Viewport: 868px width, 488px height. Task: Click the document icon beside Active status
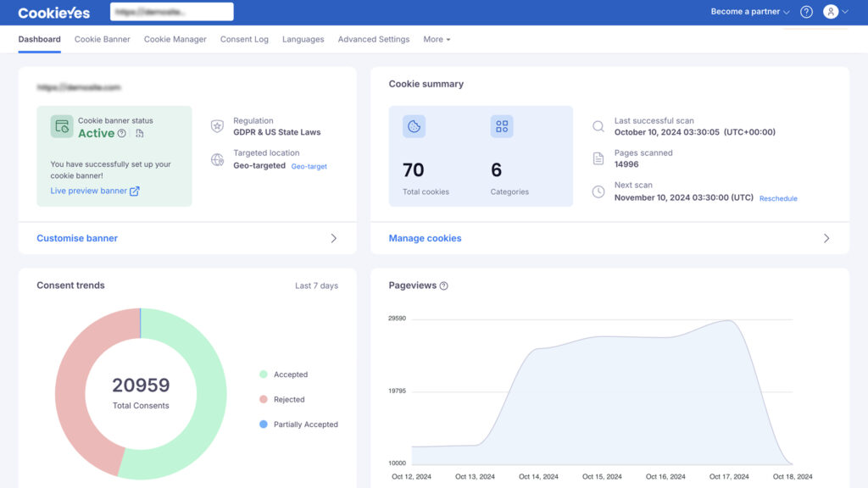point(139,134)
